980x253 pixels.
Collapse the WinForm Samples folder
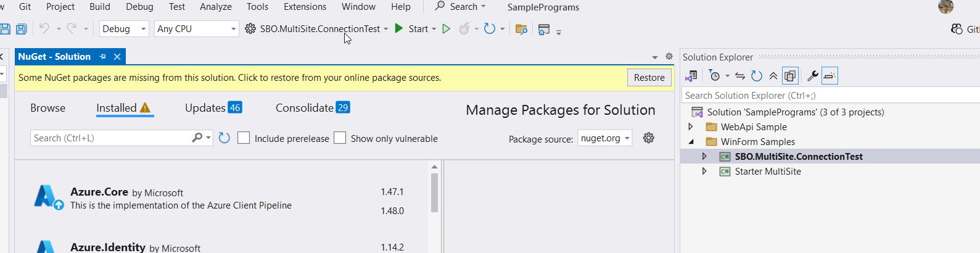(x=691, y=141)
